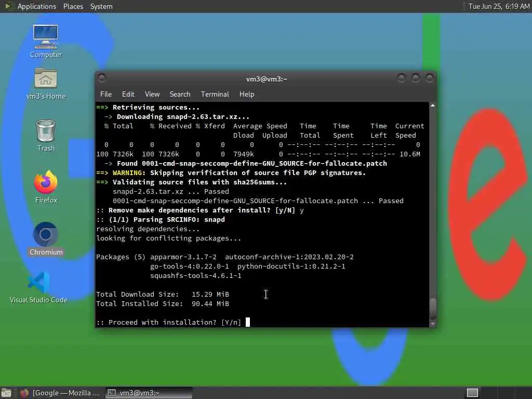The height and width of the screenshot is (399, 532).
Task: Click the MATE logo icon in top panel
Action: 9,6
